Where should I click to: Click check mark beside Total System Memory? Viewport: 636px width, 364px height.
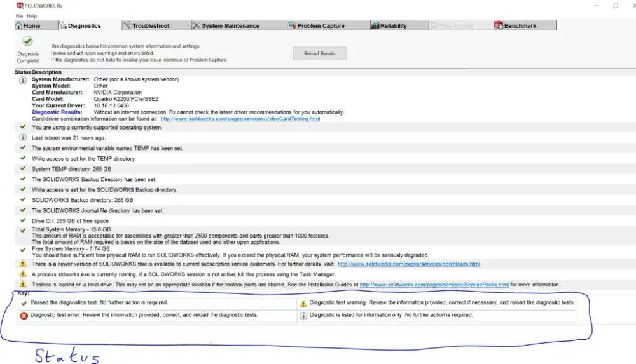point(23,230)
